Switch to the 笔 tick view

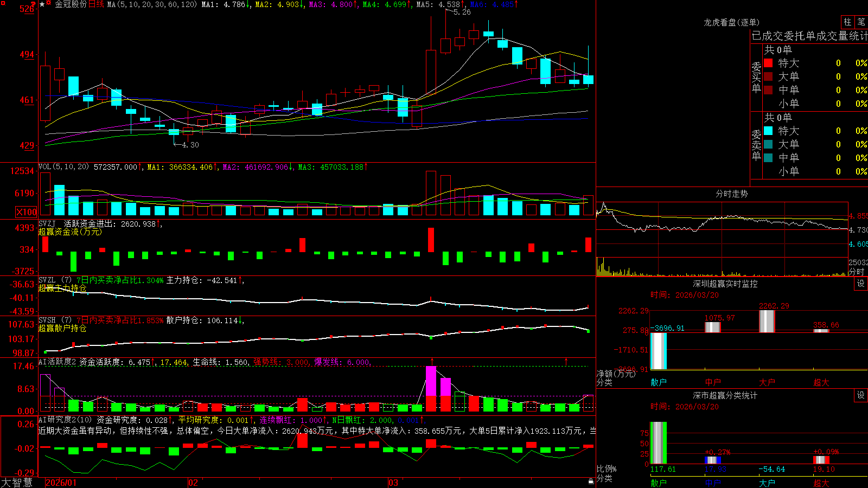(x=861, y=22)
